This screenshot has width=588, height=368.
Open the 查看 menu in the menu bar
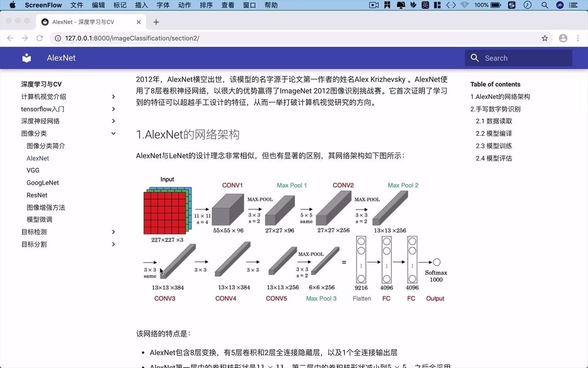[227, 5]
